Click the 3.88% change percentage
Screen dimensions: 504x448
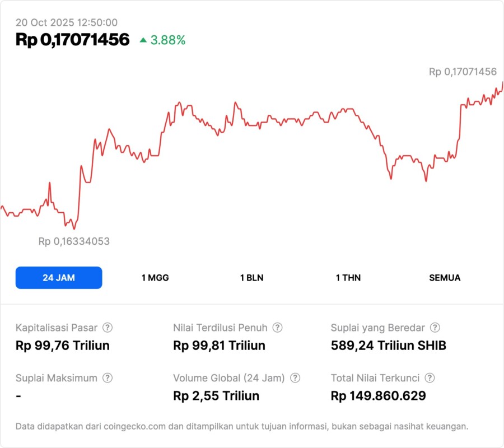click(167, 40)
